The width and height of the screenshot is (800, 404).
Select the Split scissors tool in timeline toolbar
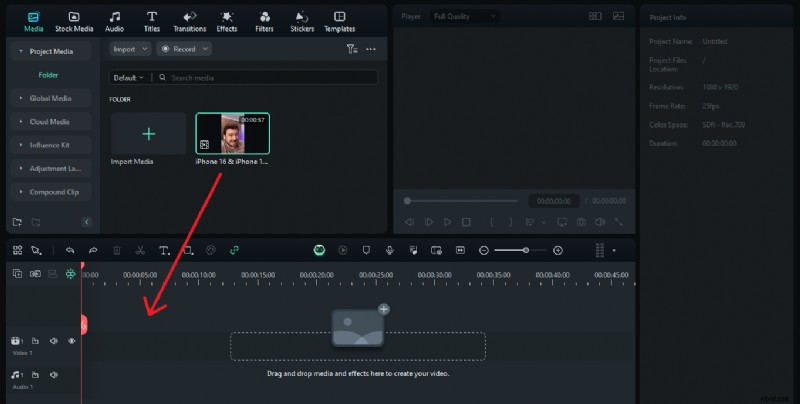[140, 250]
